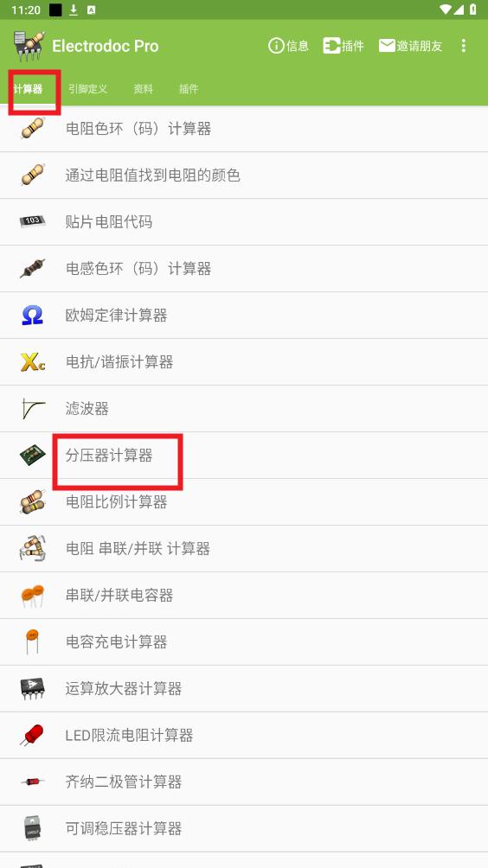This screenshot has height=868, width=488.
Task: Open 电阻 串联/并联 计算器
Action: (x=244, y=549)
